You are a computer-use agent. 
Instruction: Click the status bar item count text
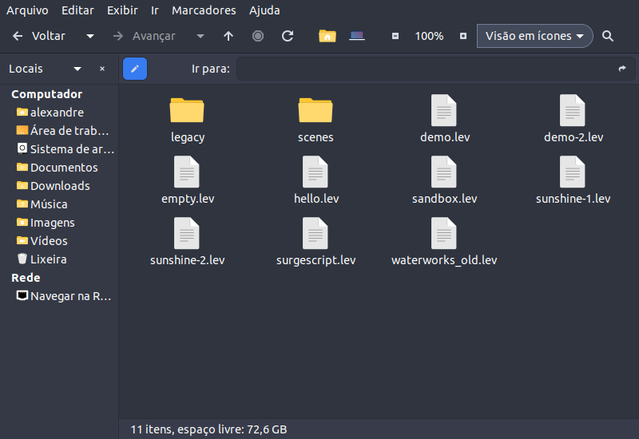click(x=209, y=429)
